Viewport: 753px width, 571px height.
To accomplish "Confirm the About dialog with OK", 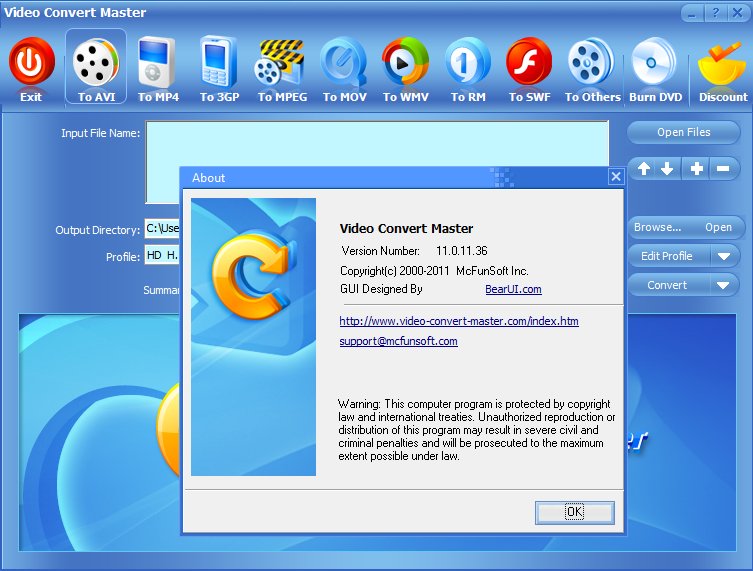I will 574,512.
